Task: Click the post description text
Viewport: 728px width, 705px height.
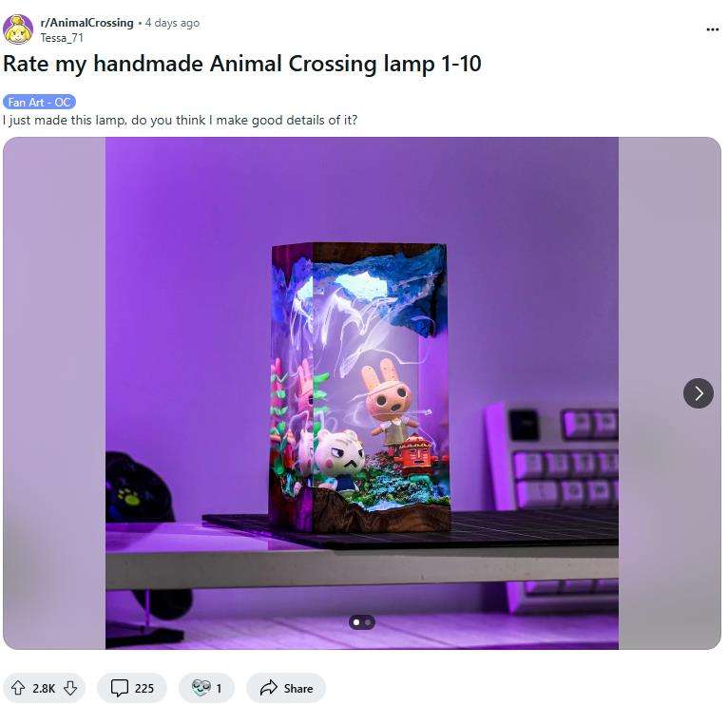Action: 180,121
